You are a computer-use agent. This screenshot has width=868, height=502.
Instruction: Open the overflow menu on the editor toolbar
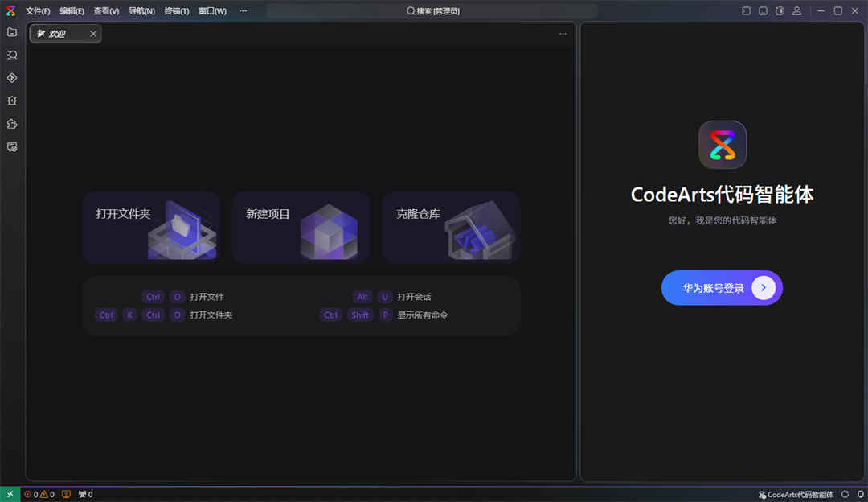[x=563, y=34]
